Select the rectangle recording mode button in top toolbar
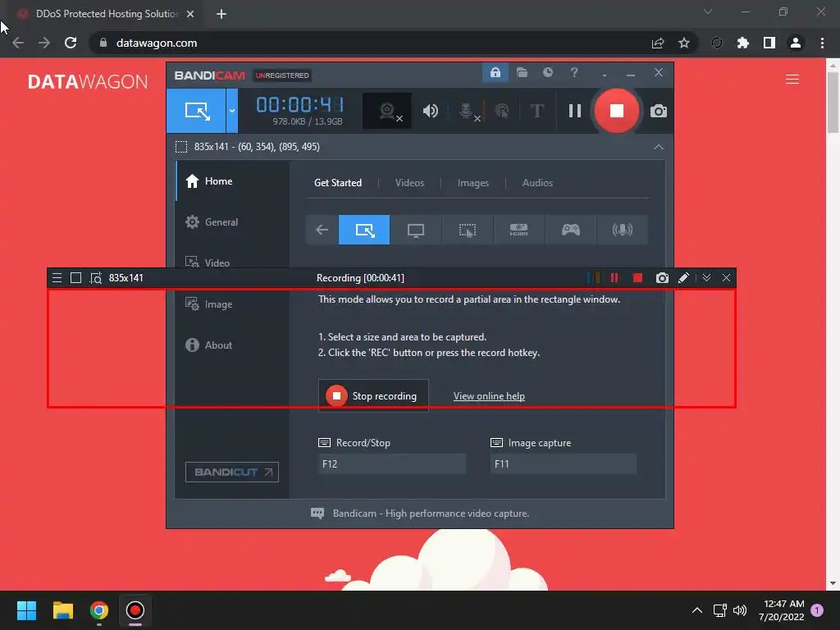The height and width of the screenshot is (630, 840). click(196, 111)
